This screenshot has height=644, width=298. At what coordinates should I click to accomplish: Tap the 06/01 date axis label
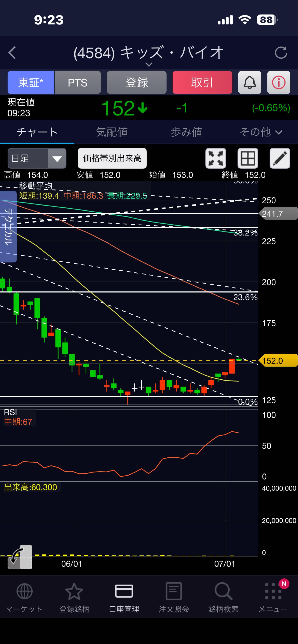[x=72, y=564]
